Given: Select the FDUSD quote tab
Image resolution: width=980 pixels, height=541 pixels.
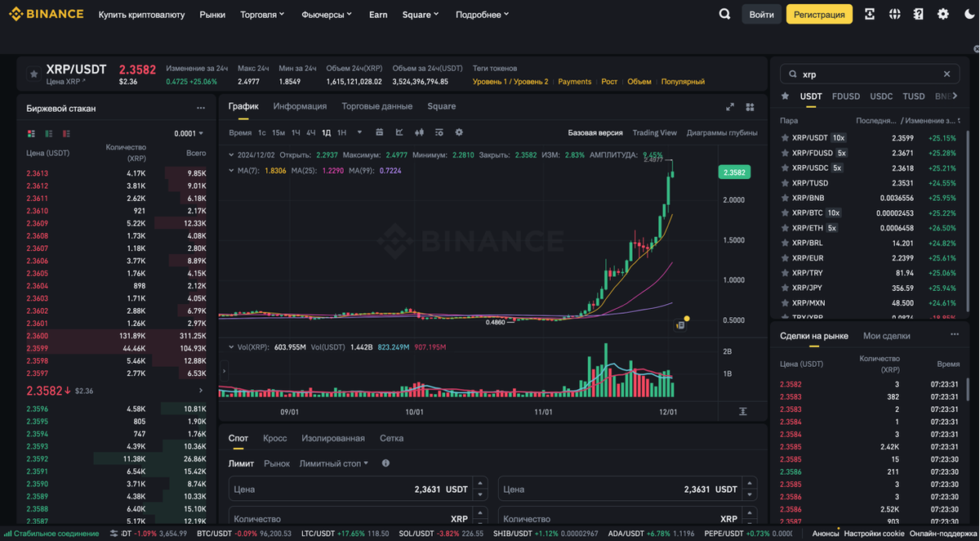Looking at the screenshot, I should (x=846, y=96).
